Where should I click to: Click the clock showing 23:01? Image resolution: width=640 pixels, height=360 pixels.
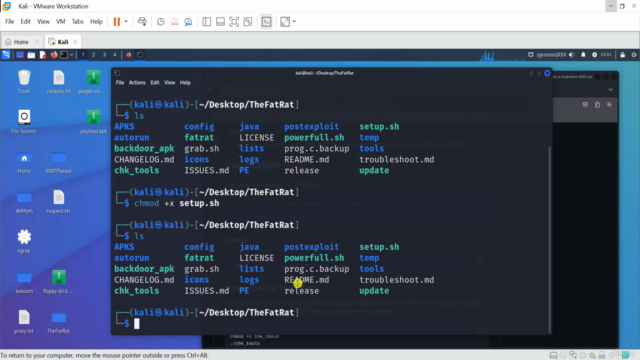point(606,55)
